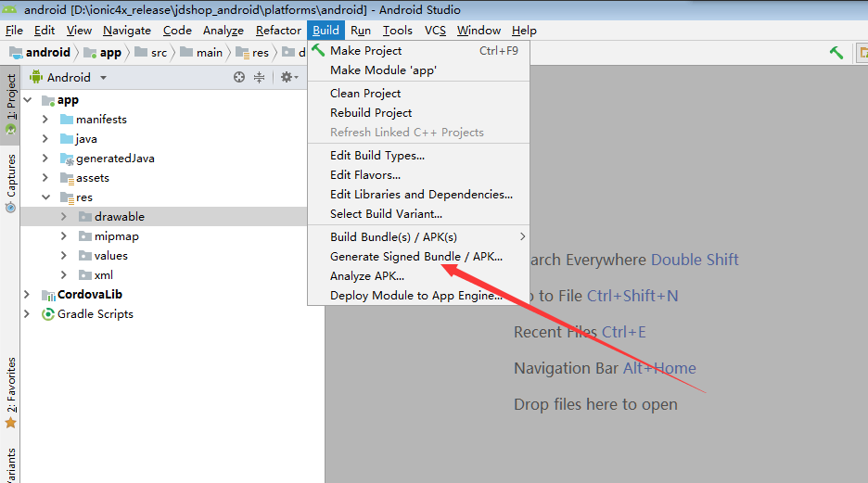Open the Window menu
Screen dimensions: 868x483
479,31
